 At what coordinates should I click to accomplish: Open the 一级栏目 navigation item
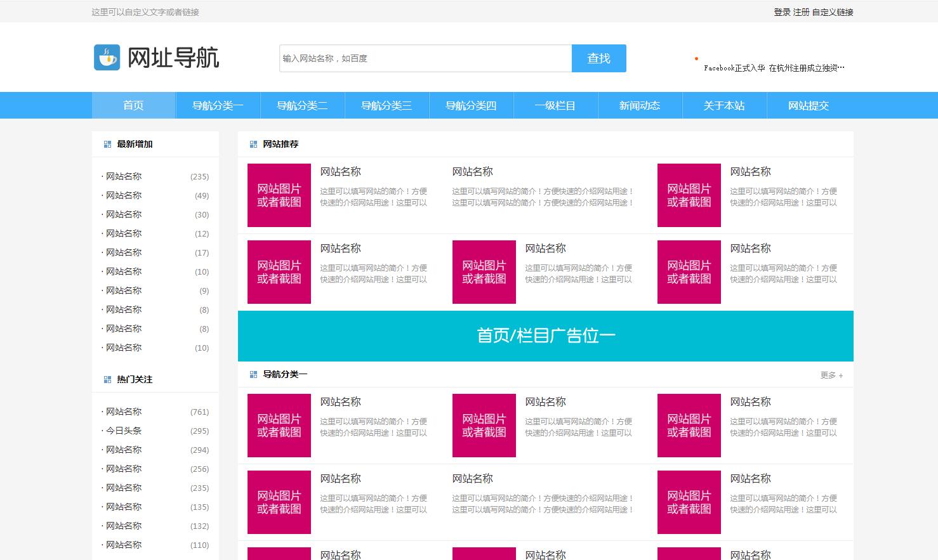coord(555,105)
